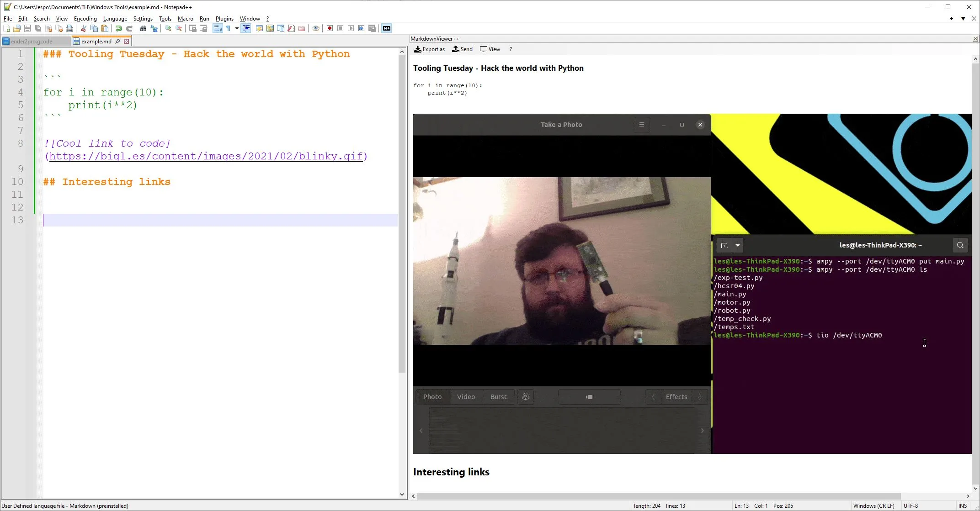Click the Undo arrow icon

(119, 28)
